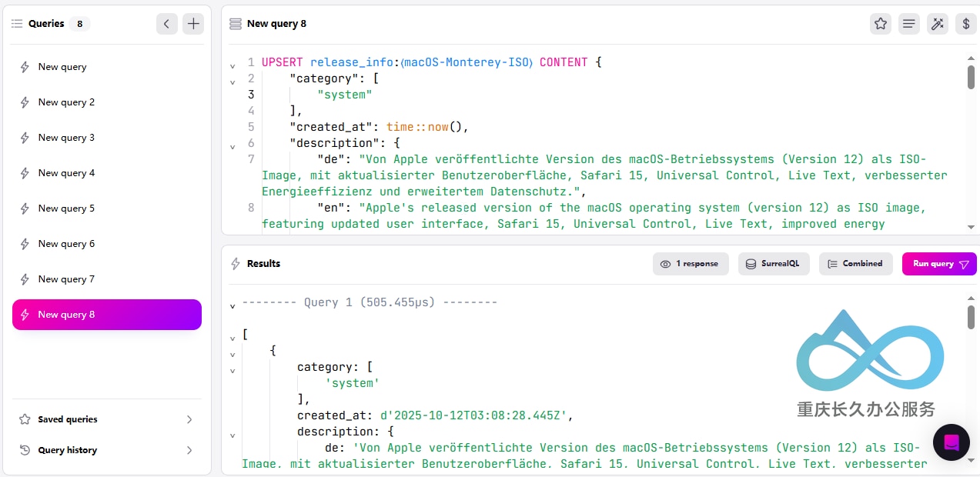Click the 'system' value in the results
The height and width of the screenshot is (477, 980).
click(353, 383)
